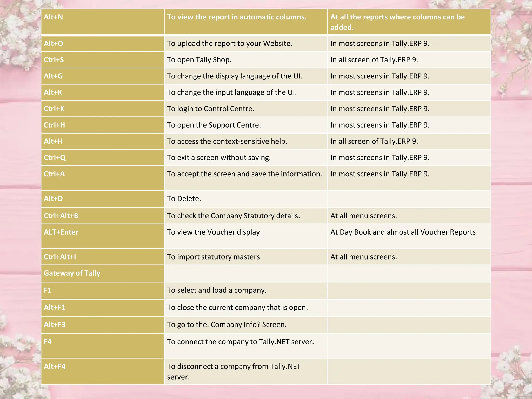Click 'In most screens in Tally.ERP 9.' in Ctrl+A row
This screenshot has width=532, height=399.
pos(380,174)
